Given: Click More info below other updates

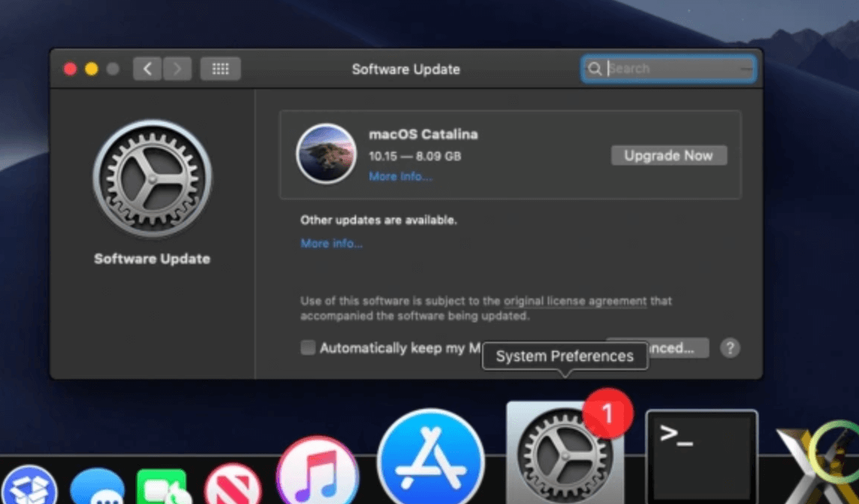Looking at the screenshot, I should pyautogui.click(x=331, y=243).
